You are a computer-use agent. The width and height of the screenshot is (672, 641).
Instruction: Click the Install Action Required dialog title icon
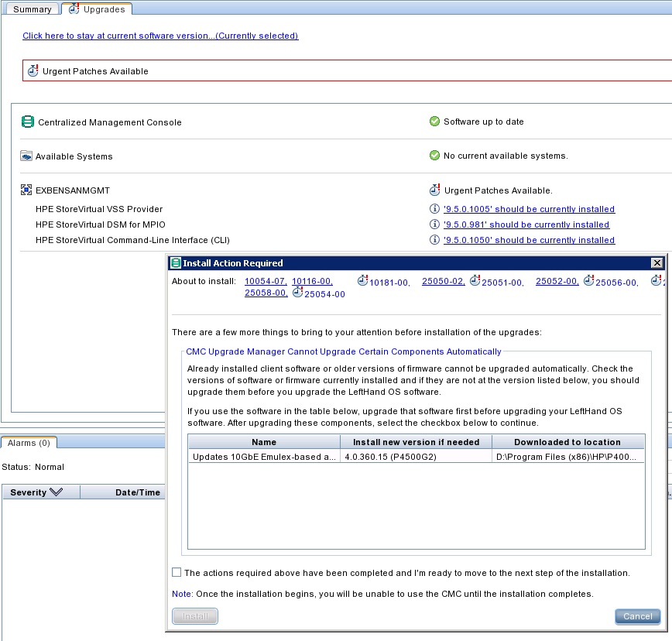coord(175,262)
